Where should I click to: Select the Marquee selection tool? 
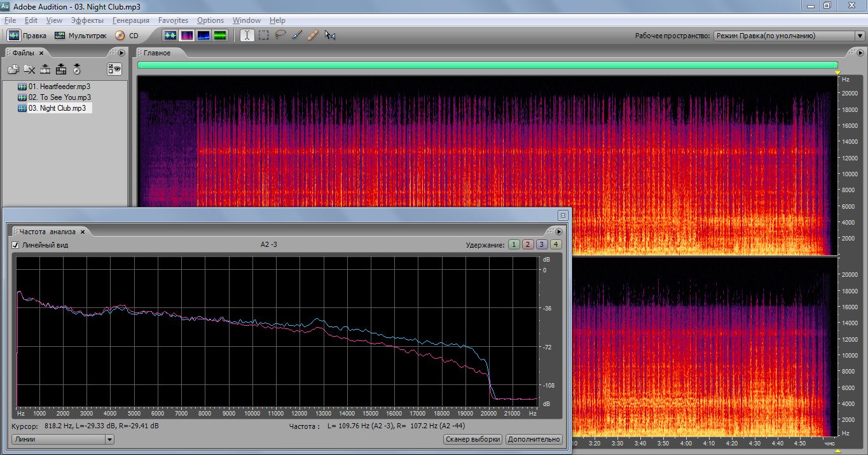pos(263,36)
